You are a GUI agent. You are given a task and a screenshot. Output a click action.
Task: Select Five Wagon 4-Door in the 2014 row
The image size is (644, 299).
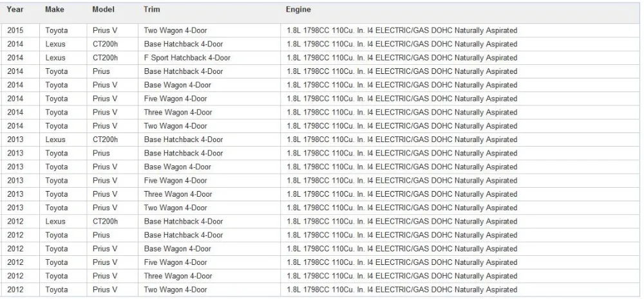click(x=175, y=98)
